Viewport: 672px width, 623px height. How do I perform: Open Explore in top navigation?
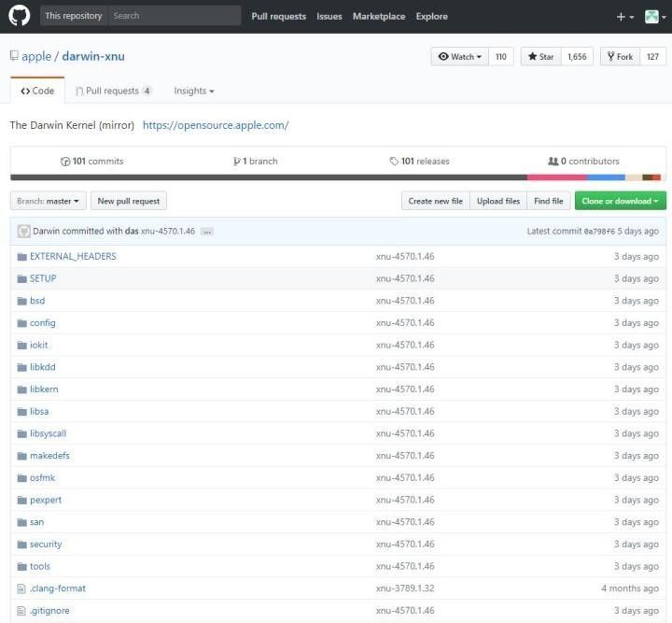point(431,16)
